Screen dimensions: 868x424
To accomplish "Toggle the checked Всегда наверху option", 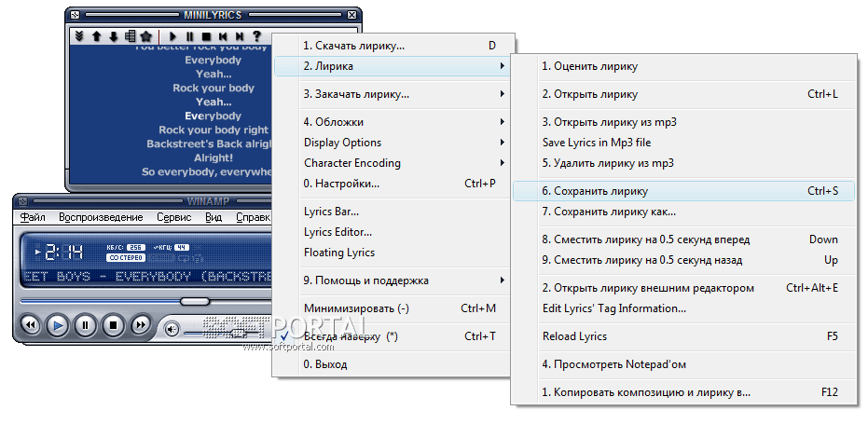I will pyautogui.click(x=392, y=336).
